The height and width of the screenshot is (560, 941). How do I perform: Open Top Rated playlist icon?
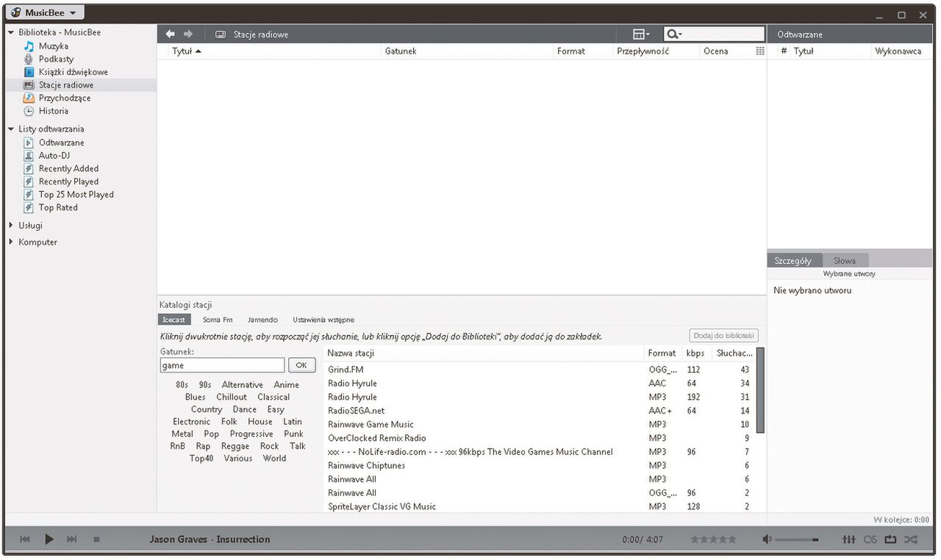coord(29,207)
